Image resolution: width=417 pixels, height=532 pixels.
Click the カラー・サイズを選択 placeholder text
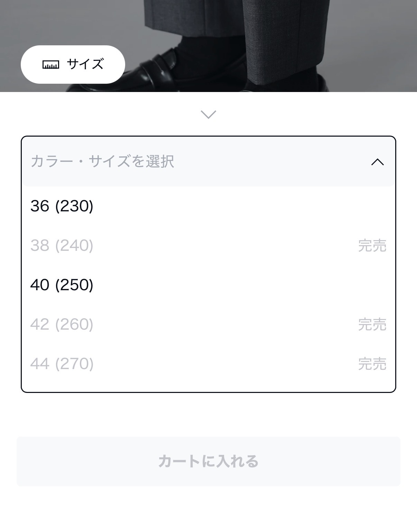point(102,162)
